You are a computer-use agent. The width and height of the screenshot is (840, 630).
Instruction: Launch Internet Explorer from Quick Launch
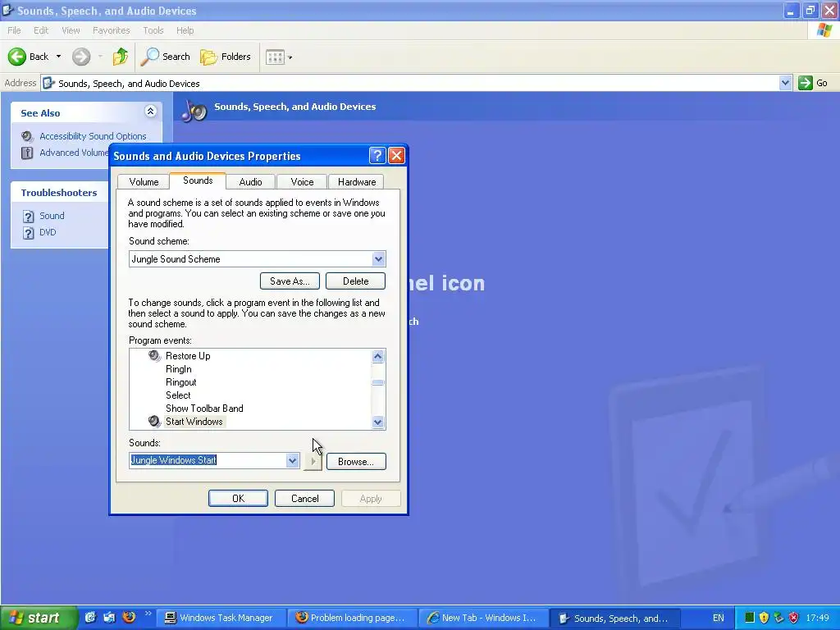(90, 618)
